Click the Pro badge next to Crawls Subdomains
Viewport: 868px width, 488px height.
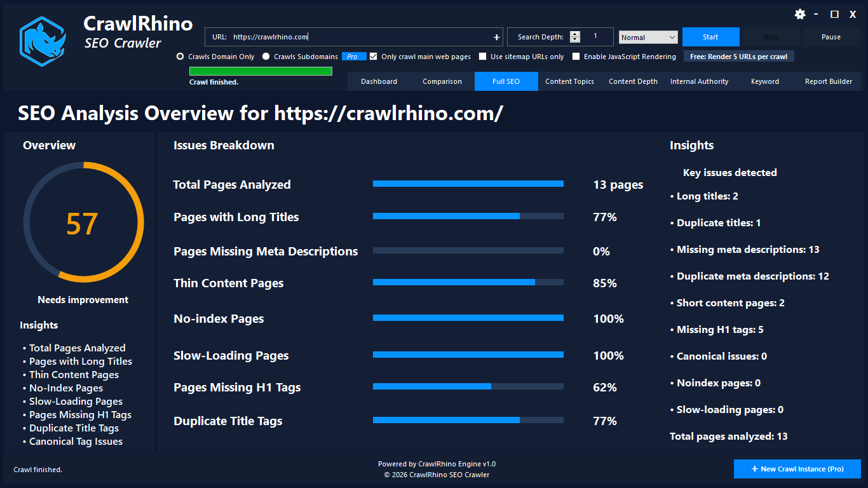pyautogui.click(x=353, y=57)
